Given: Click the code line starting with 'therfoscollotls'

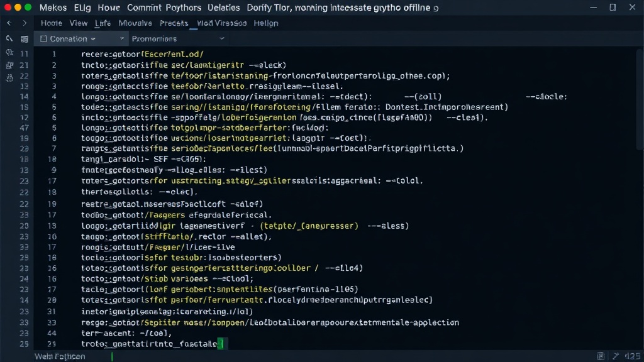Looking at the screenshot, I should tap(139, 192).
